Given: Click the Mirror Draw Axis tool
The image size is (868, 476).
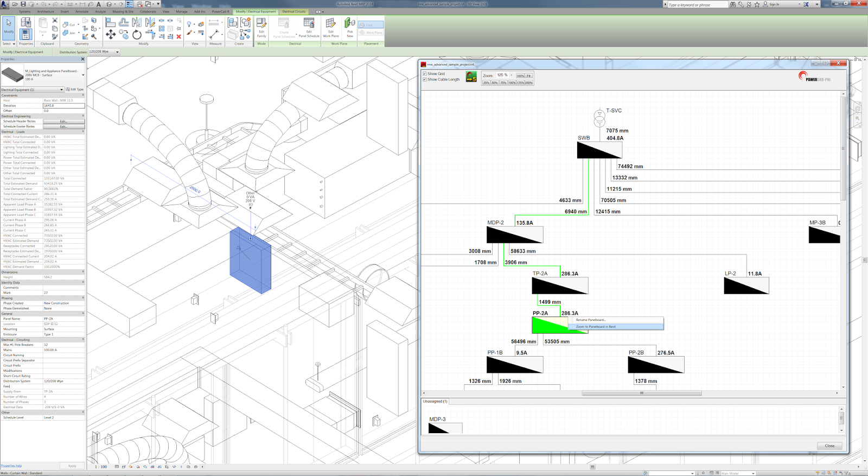Looking at the screenshot, I should [150, 22].
